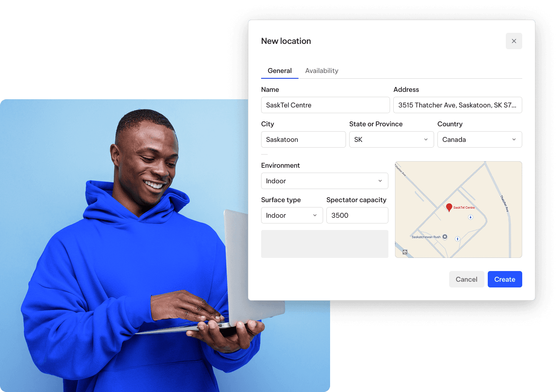Click the Create button
Image resolution: width=560 pixels, height=392 pixels.
pyautogui.click(x=505, y=279)
